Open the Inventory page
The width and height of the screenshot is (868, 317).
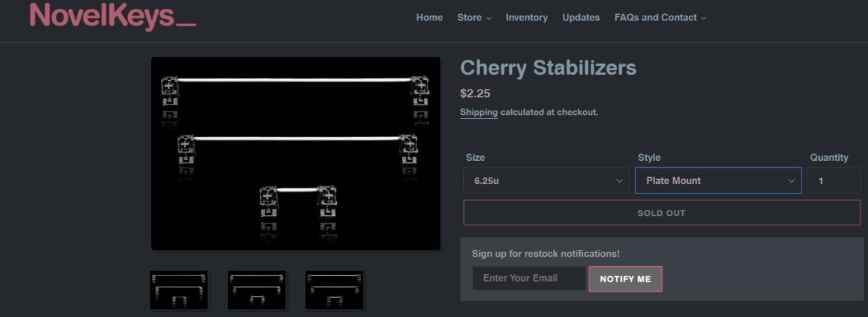pos(526,18)
